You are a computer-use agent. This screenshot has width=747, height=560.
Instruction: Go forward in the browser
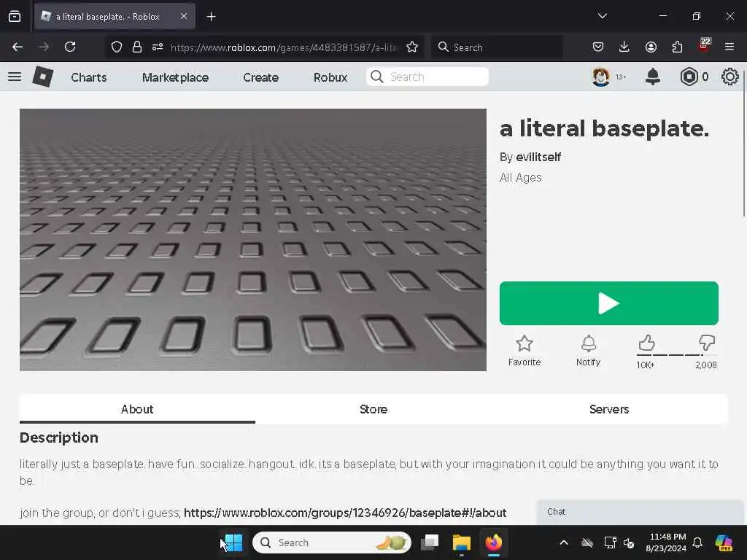[x=44, y=47]
